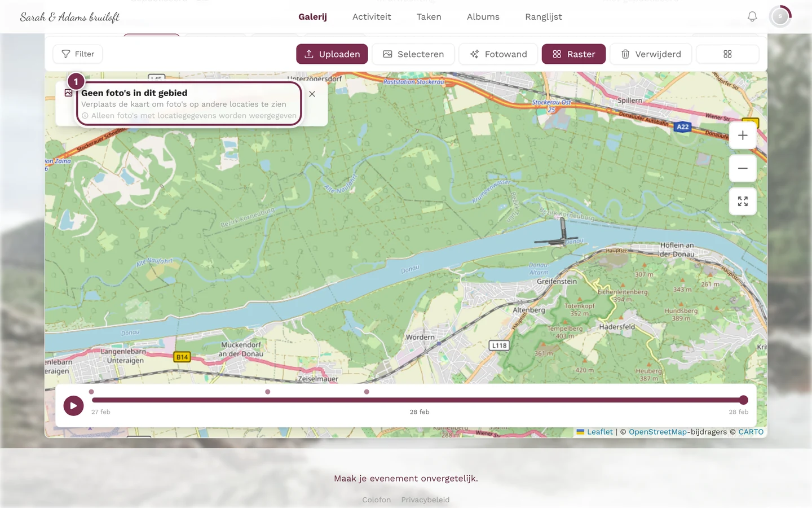Viewport: 812px width, 508px height.
Task: Go to the Activiteit tab
Action: pos(372,17)
